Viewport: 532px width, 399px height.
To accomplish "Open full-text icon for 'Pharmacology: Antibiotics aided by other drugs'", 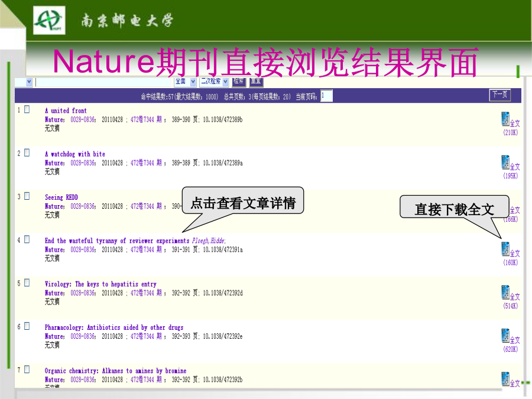I will [x=505, y=336].
